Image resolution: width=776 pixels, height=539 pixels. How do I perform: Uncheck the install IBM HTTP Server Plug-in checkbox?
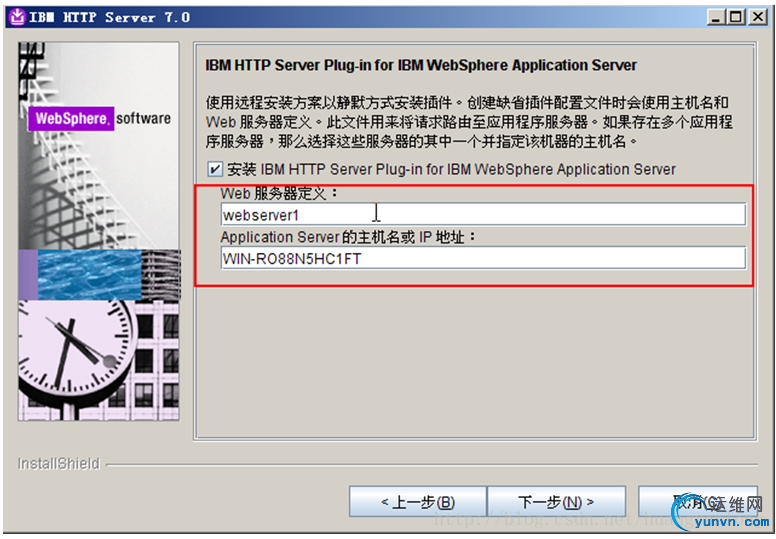[214, 169]
